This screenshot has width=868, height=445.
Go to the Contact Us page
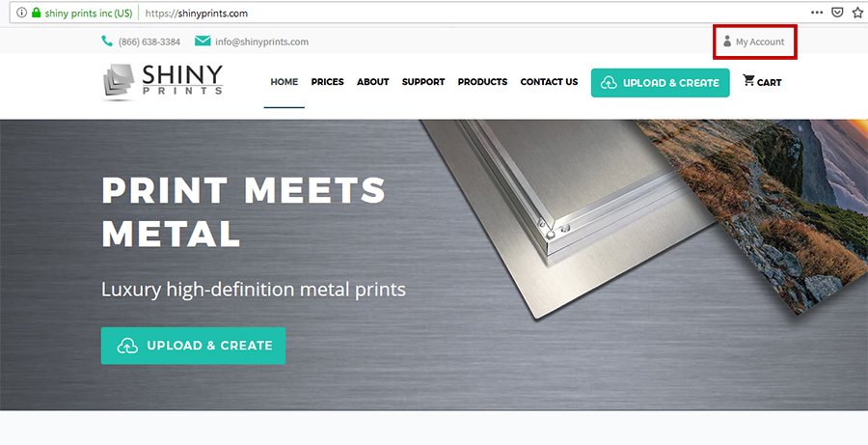click(x=549, y=82)
